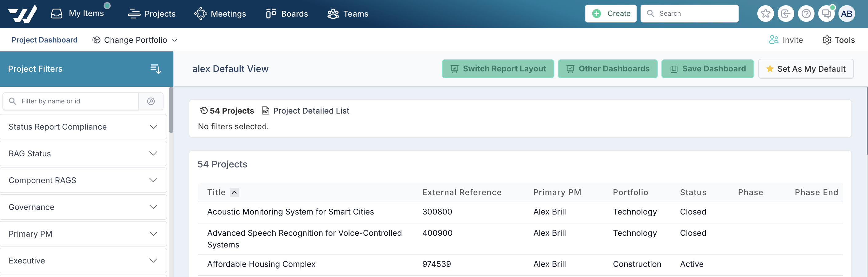Expand the Component RAGS filter

(x=83, y=180)
